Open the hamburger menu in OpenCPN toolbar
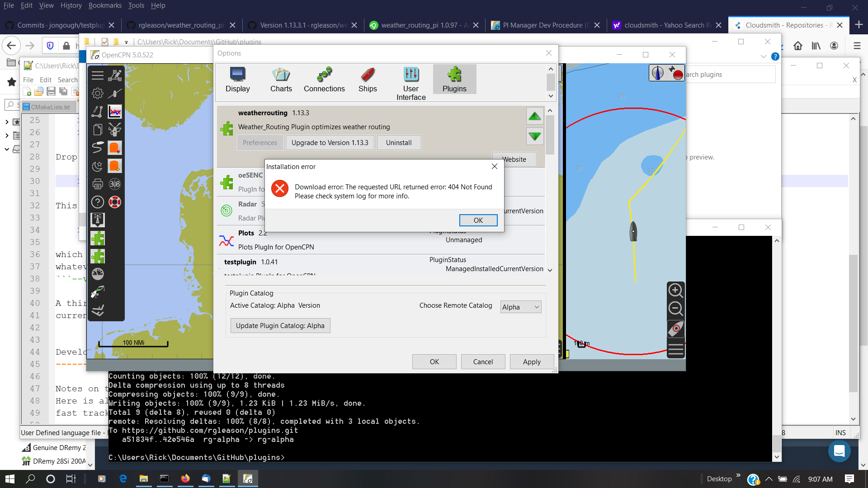Screen dimensions: 868x488 tap(97, 75)
